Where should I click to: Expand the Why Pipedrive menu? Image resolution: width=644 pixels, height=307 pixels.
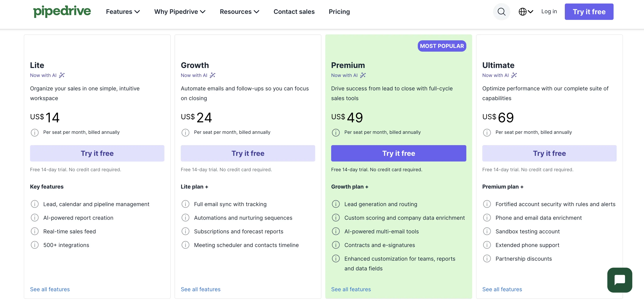[x=180, y=12]
